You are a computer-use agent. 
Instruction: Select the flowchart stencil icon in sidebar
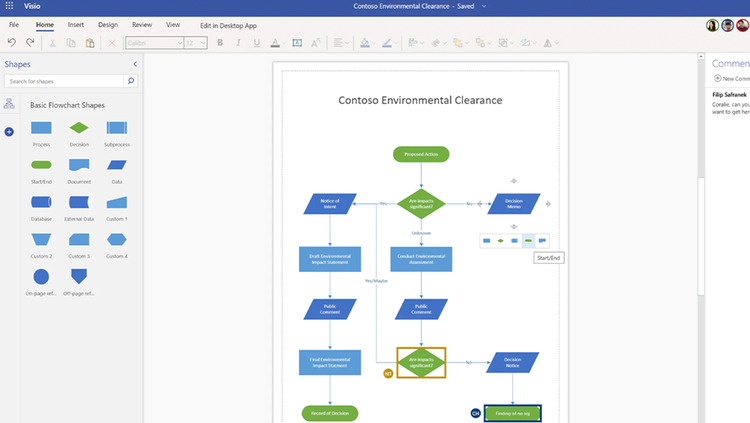(9, 103)
